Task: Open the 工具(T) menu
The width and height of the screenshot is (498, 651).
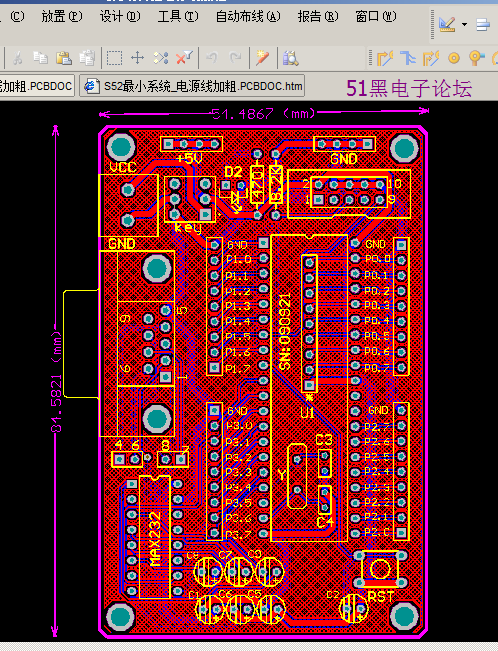Action: tap(178, 16)
